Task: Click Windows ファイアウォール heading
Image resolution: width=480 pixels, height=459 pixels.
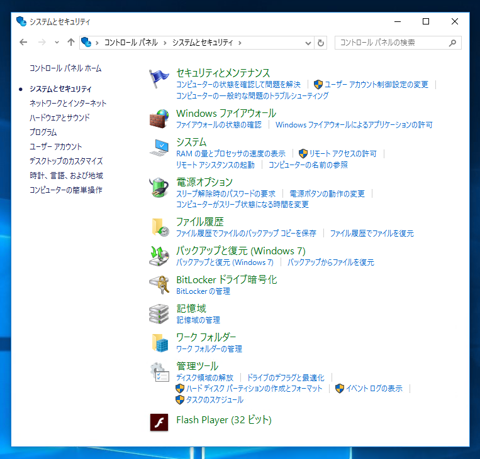Action: (x=226, y=113)
